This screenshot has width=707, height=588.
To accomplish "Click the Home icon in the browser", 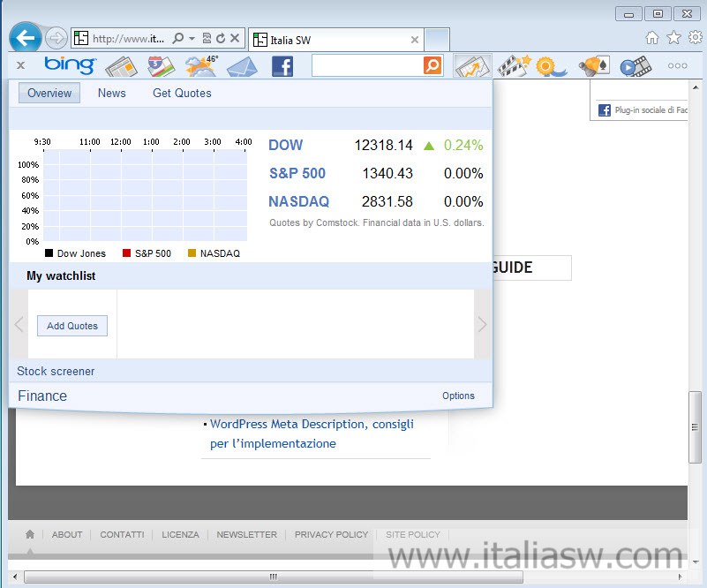I will tap(652, 37).
